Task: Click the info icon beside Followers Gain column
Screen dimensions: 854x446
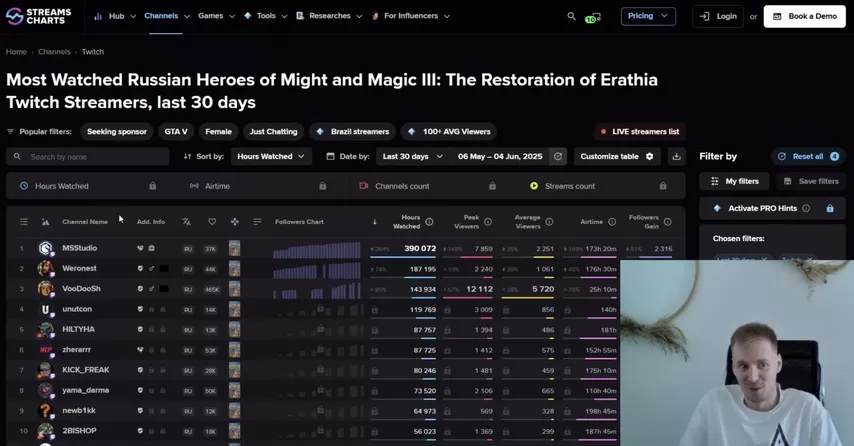Action: 668,222
